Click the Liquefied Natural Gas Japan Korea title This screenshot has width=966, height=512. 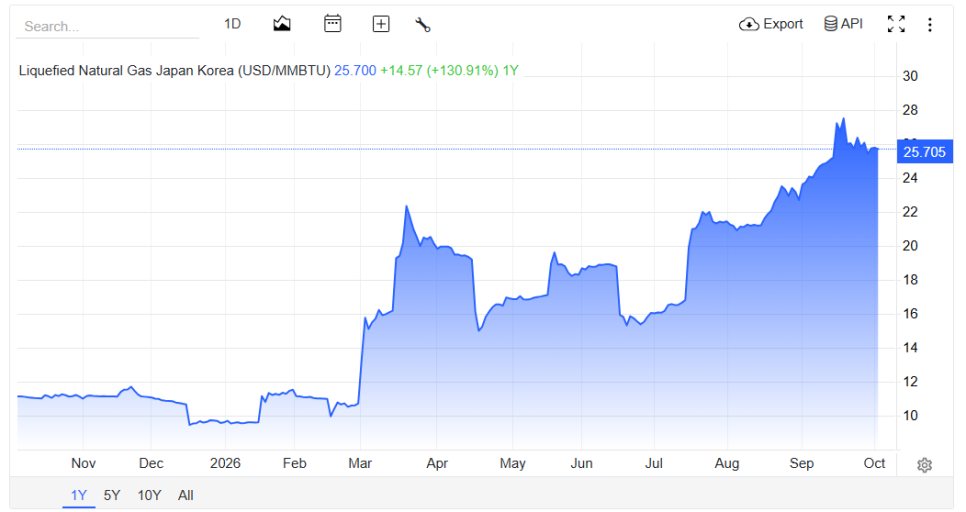point(174,71)
